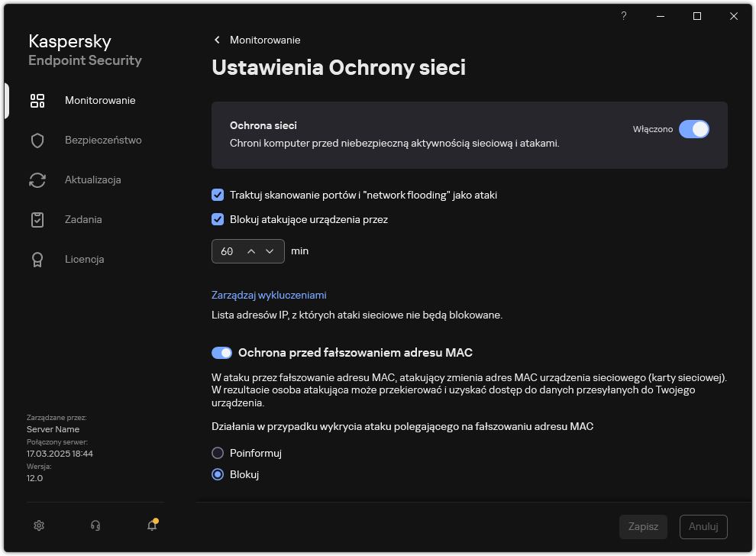Viewport: 756px width, 556px height.
Task: Click the up arrow on minutes field
Action: point(252,251)
